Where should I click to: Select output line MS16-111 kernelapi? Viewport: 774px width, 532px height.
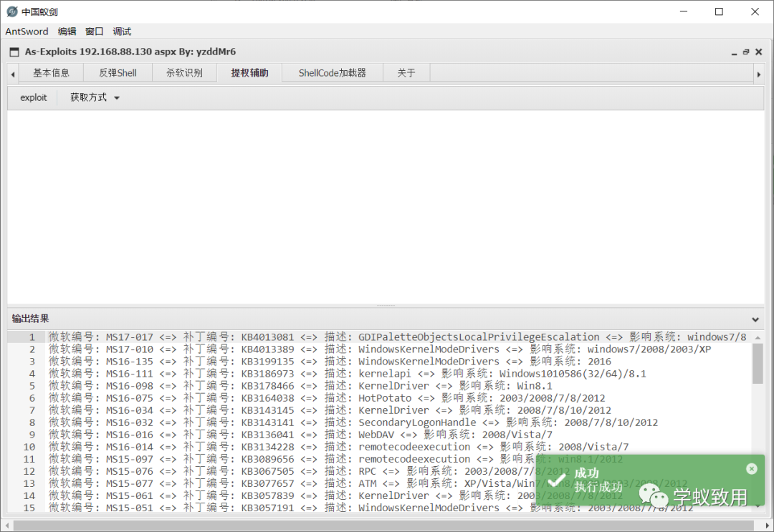347,374
